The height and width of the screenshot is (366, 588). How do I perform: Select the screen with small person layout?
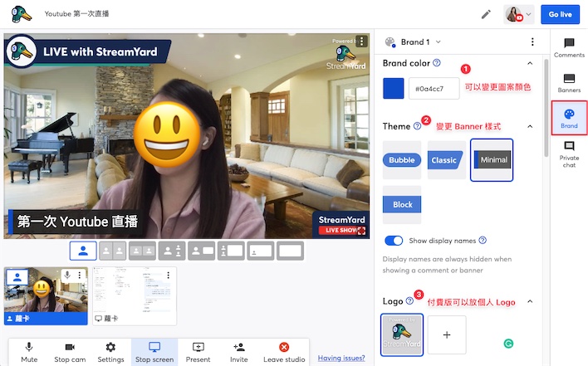point(261,251)
